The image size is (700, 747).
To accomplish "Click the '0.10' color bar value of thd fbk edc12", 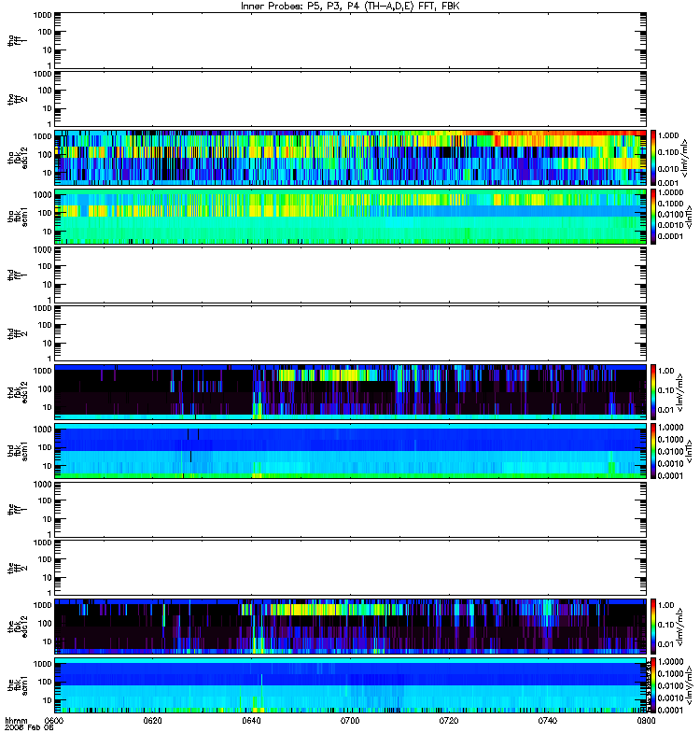I will point(666,390).
